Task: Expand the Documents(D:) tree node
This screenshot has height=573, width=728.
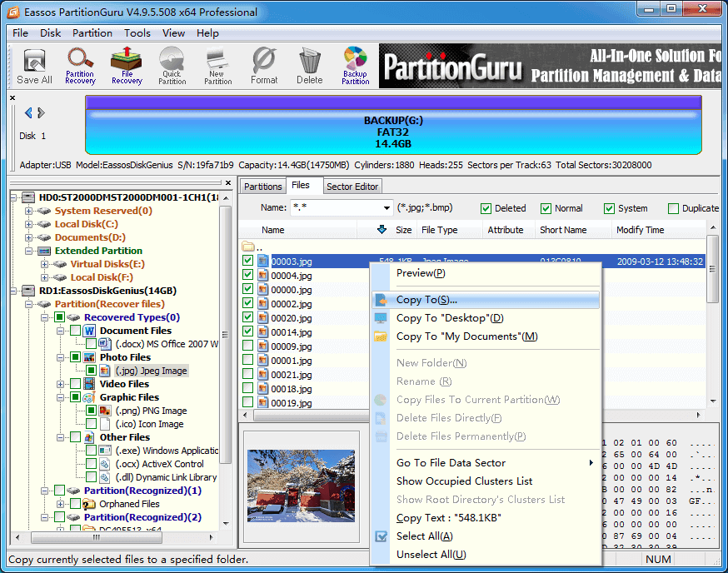Action: (x=29, y=237)
